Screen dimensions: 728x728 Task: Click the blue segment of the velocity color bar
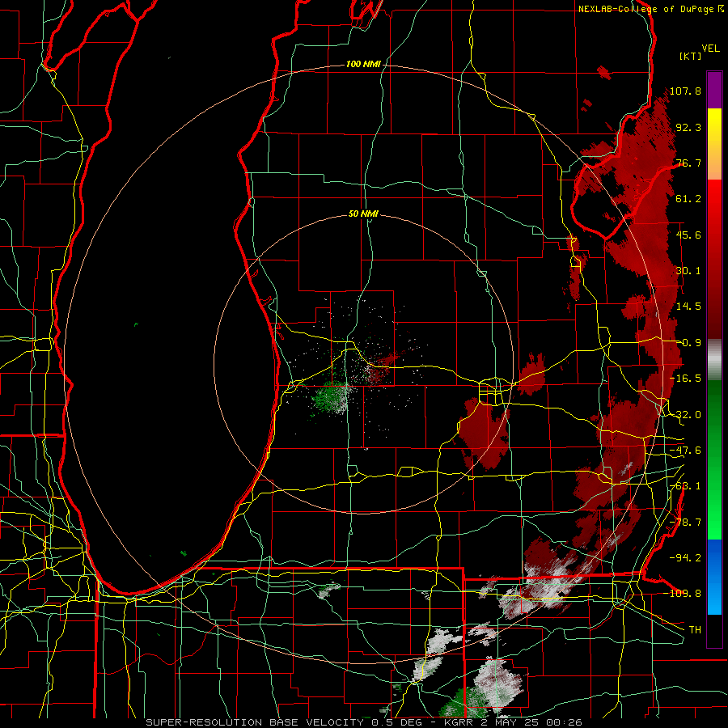[714, 576]
